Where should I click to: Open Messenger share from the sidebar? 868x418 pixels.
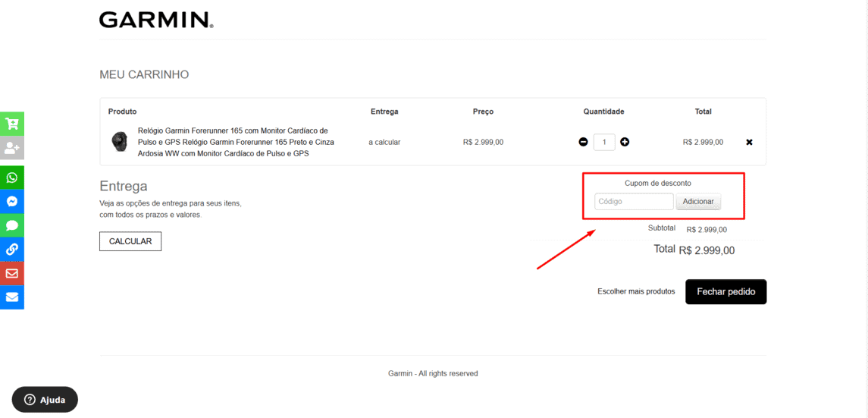(x=11, y=202)
